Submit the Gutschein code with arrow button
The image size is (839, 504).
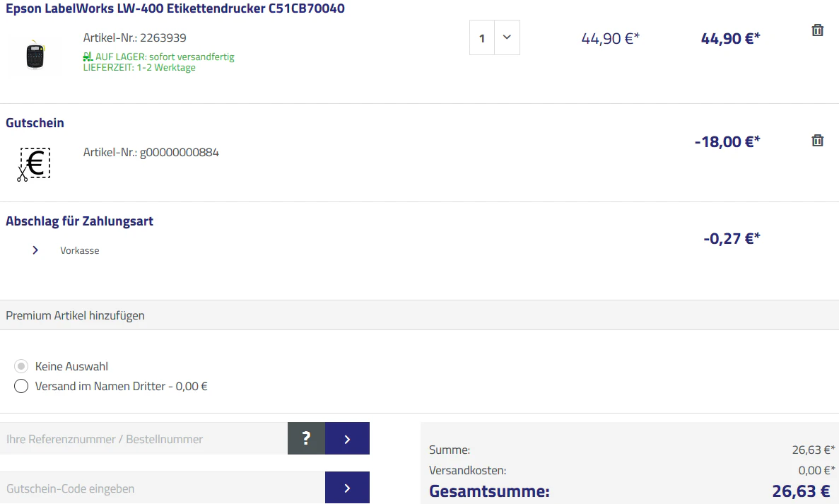pyautogui.click(x=347, y=488)
